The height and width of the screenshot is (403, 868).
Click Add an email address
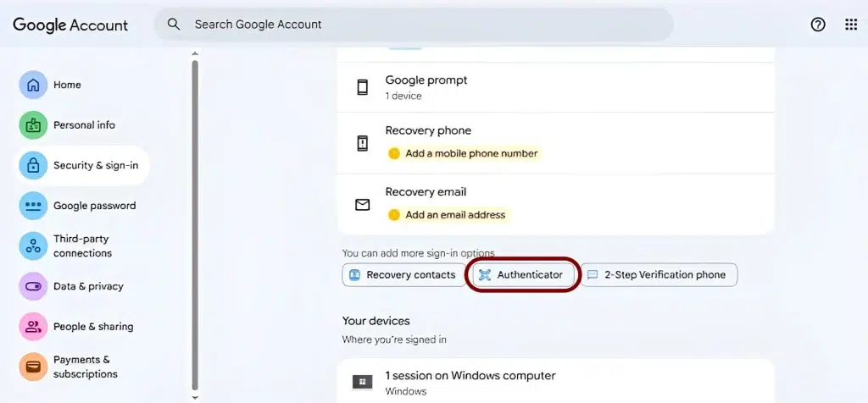pyautogui.click(x=454, y=215)
